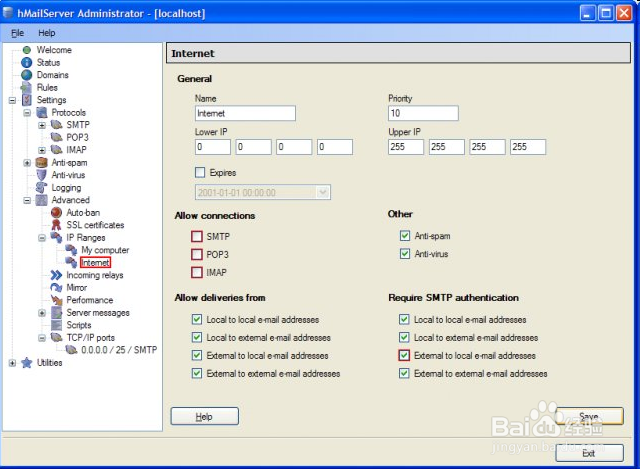Toggle authentication for Local to local

click(x=404, y=319)
